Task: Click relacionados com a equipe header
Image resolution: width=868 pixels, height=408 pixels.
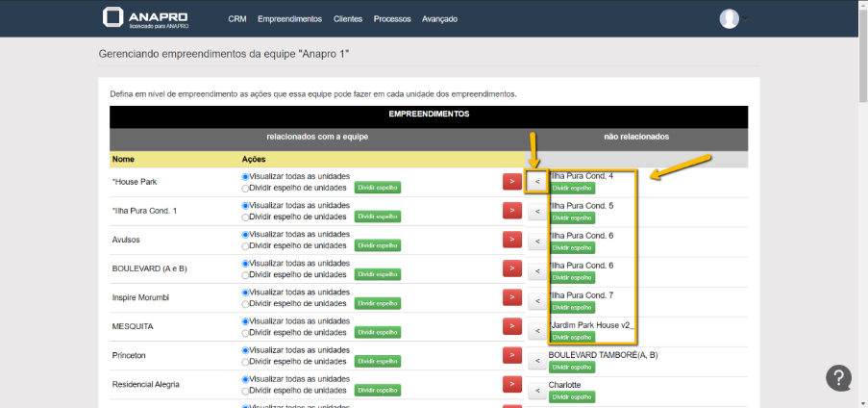Action: [x=317, y=137]
